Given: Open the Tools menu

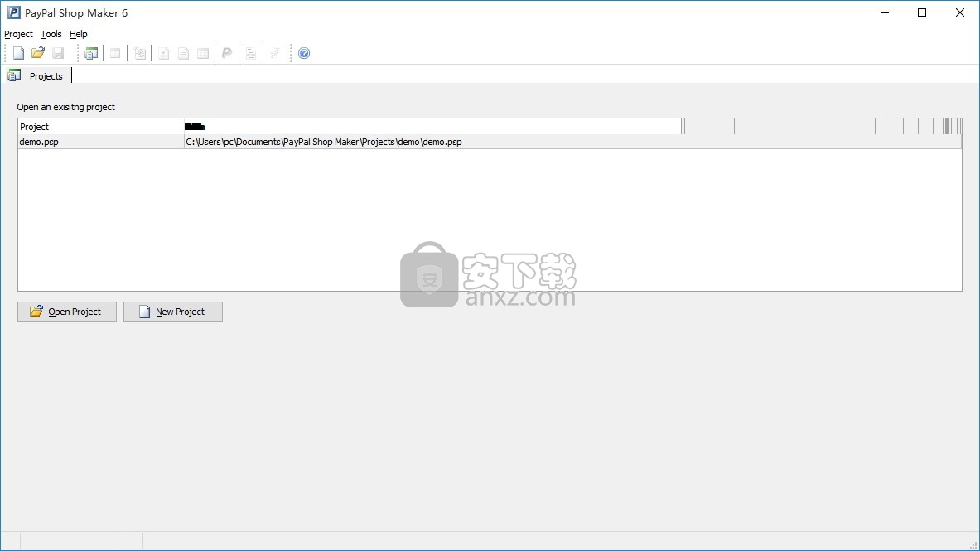Looking at the screenshot, I should (51, 34).
